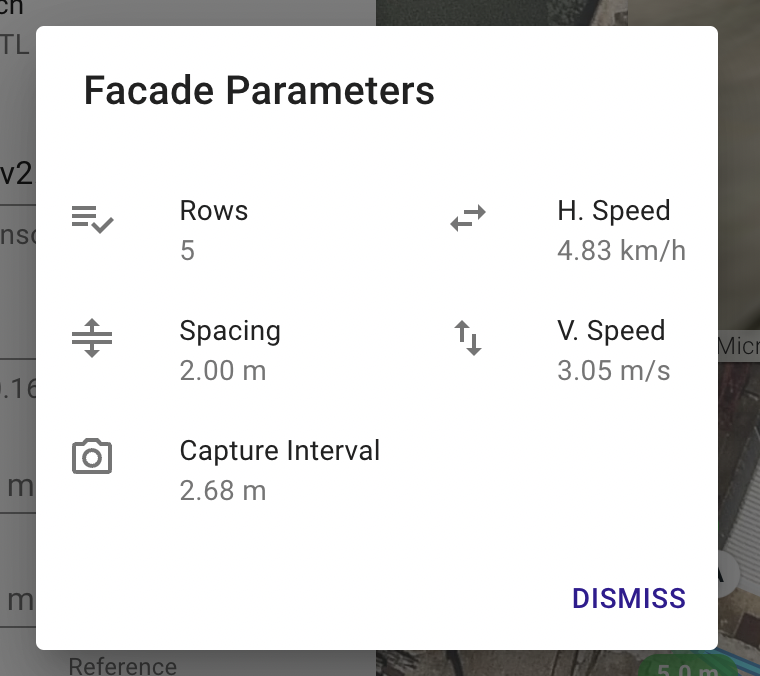The height and width of the screenshot is (676, 760).
Task: Click the Spacing vertical arrows icon
Action: coord(92,338)
